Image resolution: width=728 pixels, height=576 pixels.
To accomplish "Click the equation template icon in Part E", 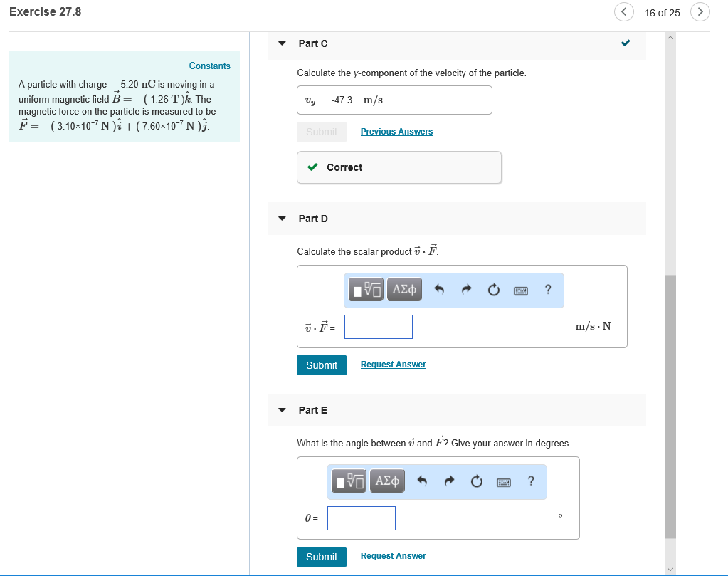I will click(x=348, y=481).
